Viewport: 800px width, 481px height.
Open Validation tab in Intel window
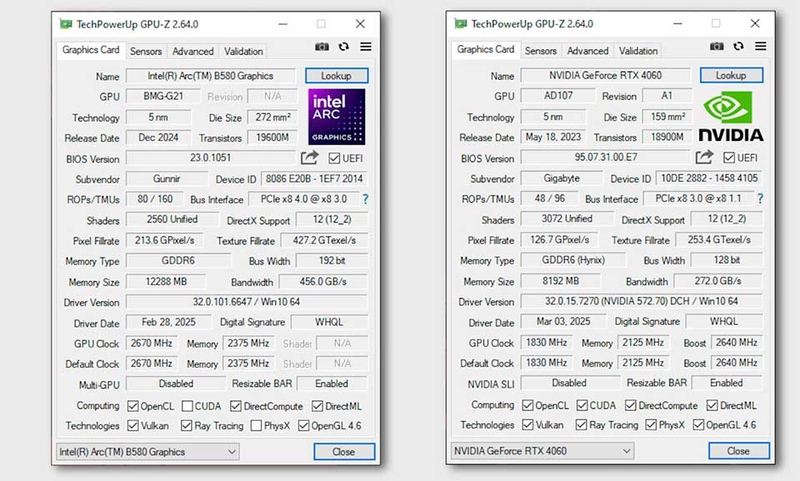[x=243, y=52]
